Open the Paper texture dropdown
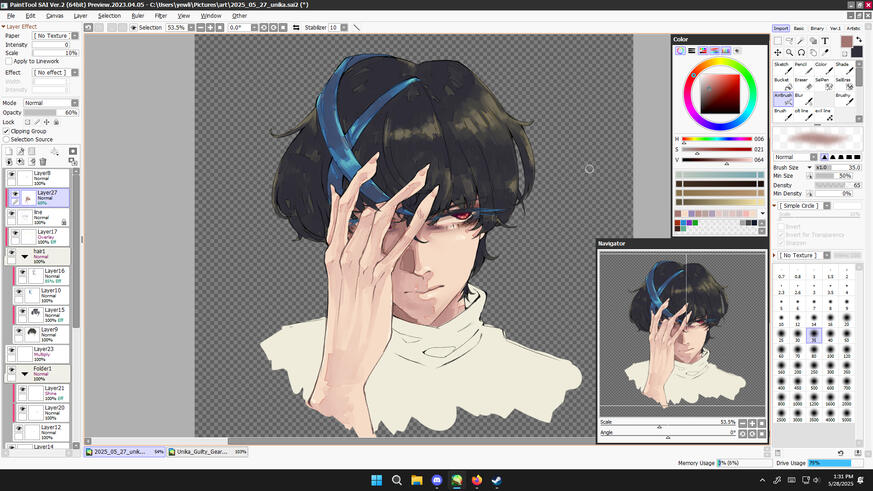 coord(54,35)
